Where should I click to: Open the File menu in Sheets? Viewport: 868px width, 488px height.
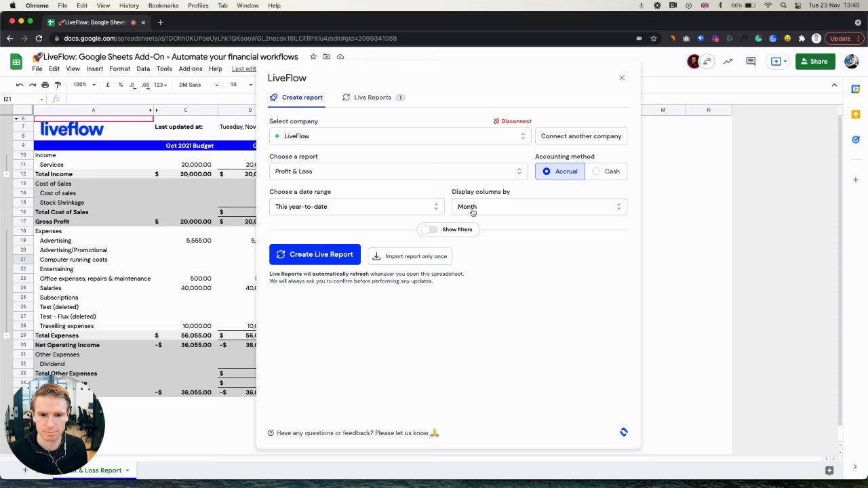click(x=37, y=69)
